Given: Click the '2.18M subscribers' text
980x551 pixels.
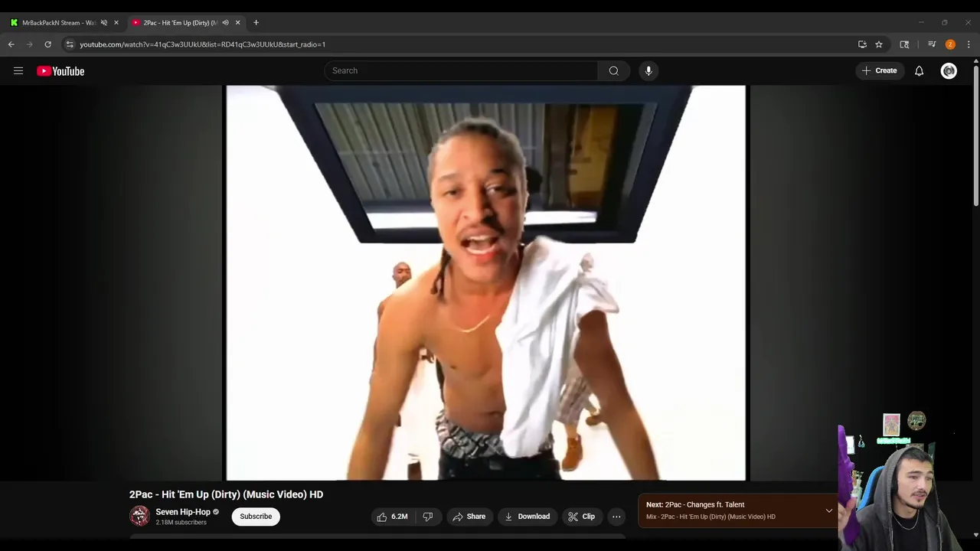Looking at the screenshot, I should (181, 523).
